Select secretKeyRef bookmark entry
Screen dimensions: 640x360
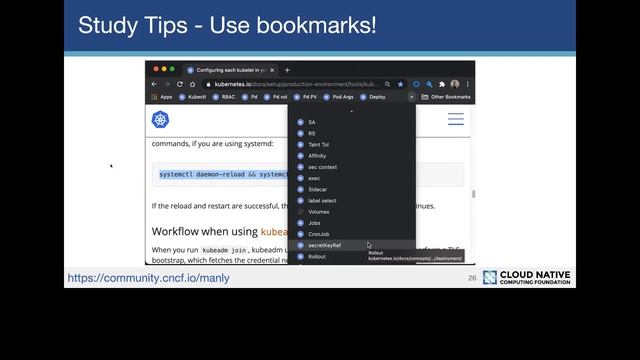click(x=351, y=245)
